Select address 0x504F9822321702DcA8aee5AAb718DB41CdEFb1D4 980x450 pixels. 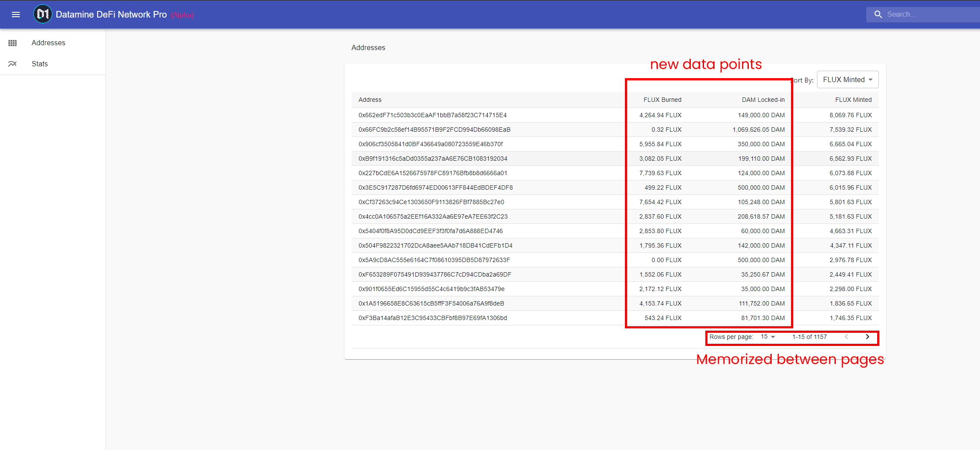(436, 245)
